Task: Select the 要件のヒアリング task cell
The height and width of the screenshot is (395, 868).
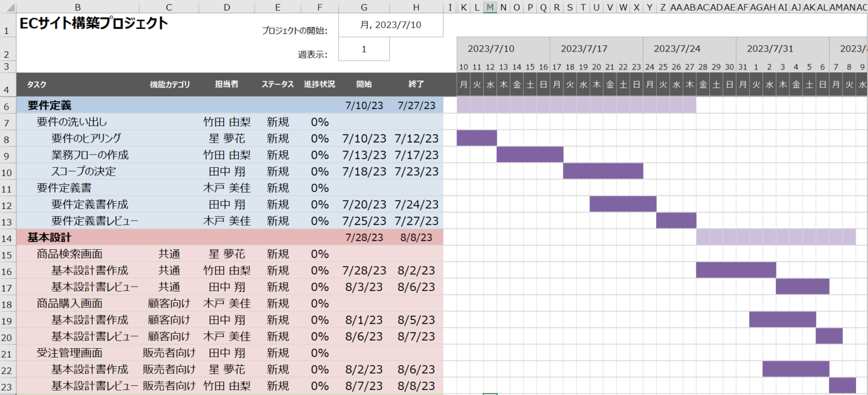Action: tap(86, 138)
